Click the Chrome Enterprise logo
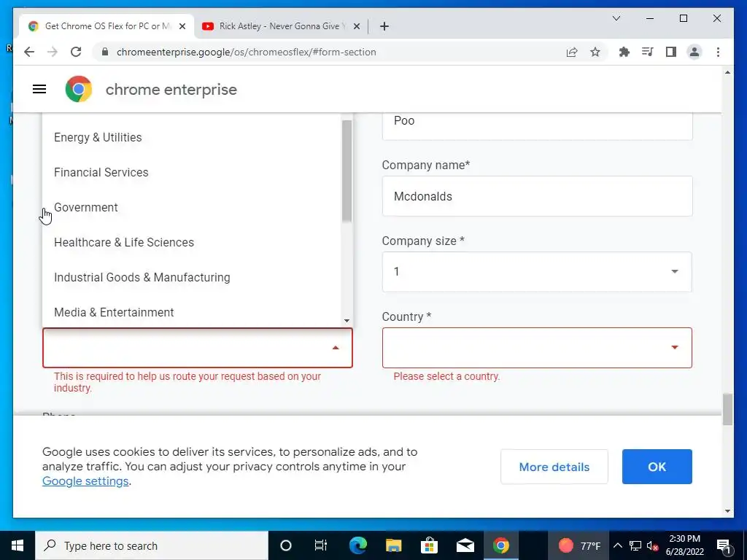The image size is (747, 560). (79, 89)
